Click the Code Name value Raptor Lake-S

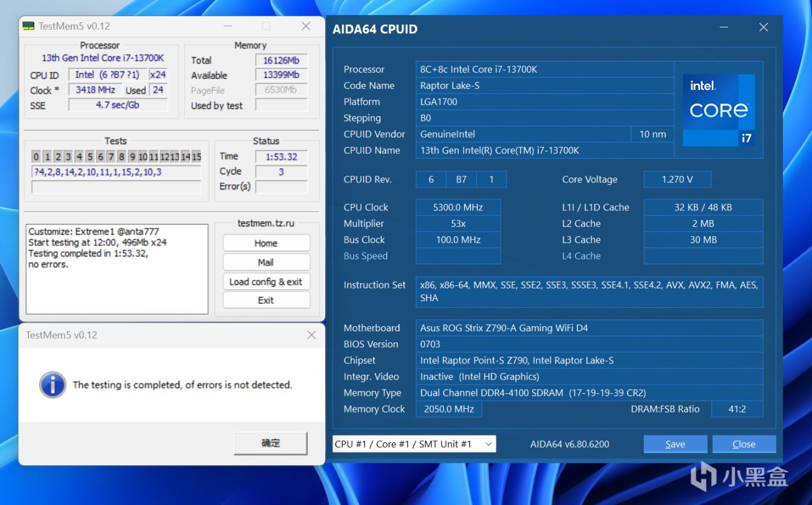(545, 86)
